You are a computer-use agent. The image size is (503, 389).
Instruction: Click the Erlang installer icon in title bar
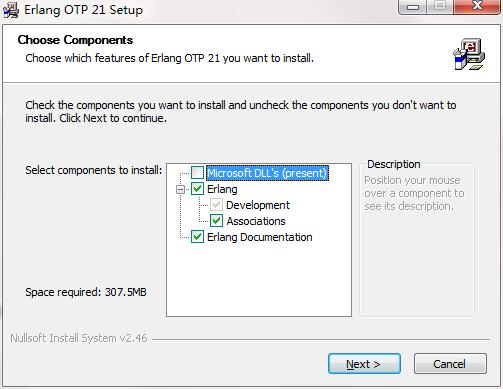point(11,10)
